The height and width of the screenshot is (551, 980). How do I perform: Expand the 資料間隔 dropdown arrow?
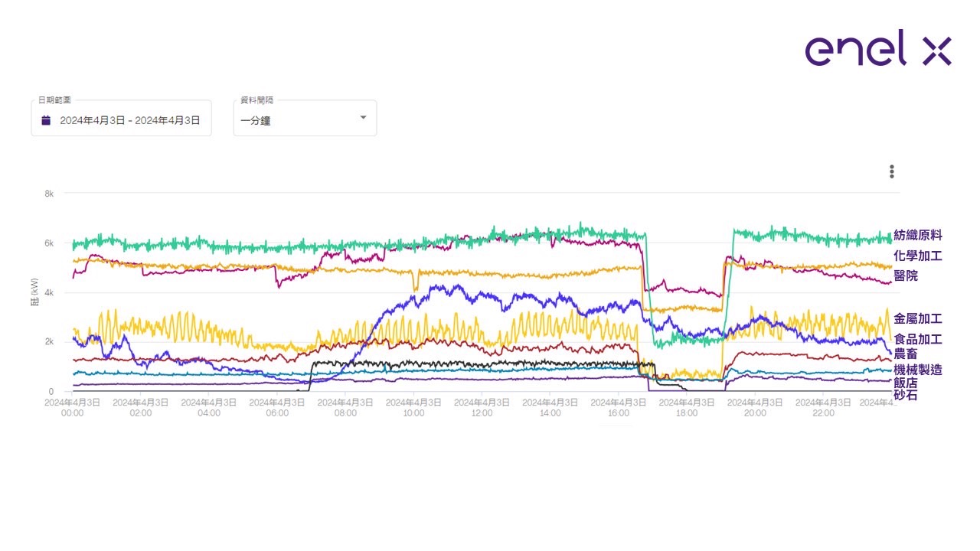(x=363, y=118)
